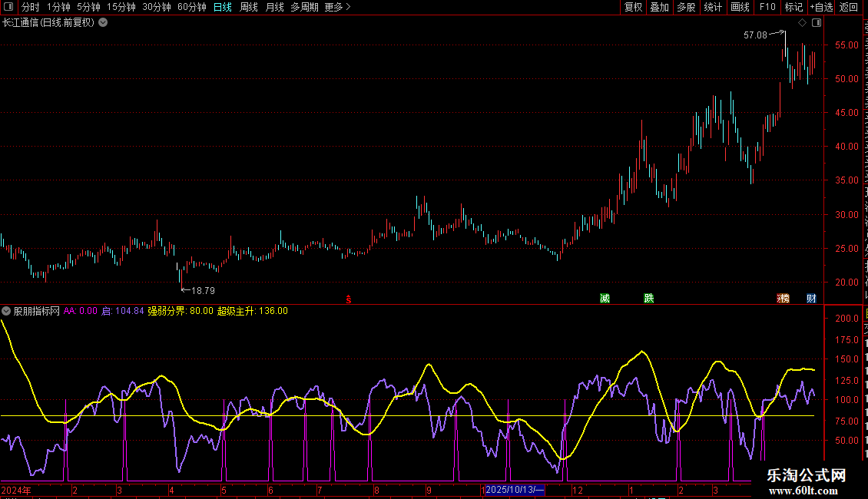Switch to the 月线 monthly period
The width and height of the screenshot is (868, 499).
[x=274, y=7]
